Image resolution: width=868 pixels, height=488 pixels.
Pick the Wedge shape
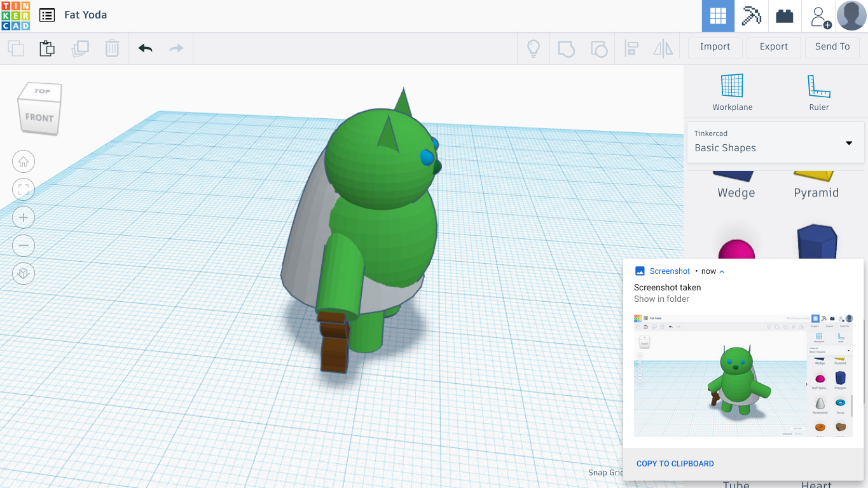(736, 184)
